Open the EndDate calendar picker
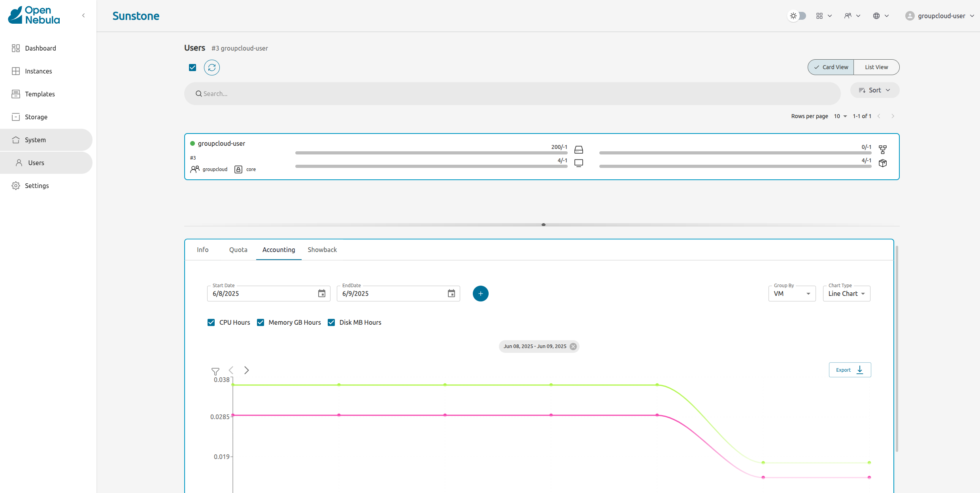 pos(451,294)
